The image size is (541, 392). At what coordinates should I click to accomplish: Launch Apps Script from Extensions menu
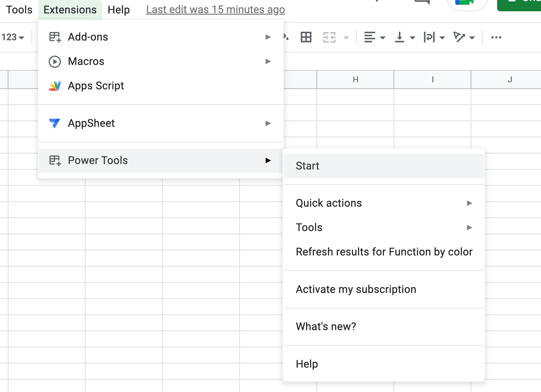click(x=161, y=86)
